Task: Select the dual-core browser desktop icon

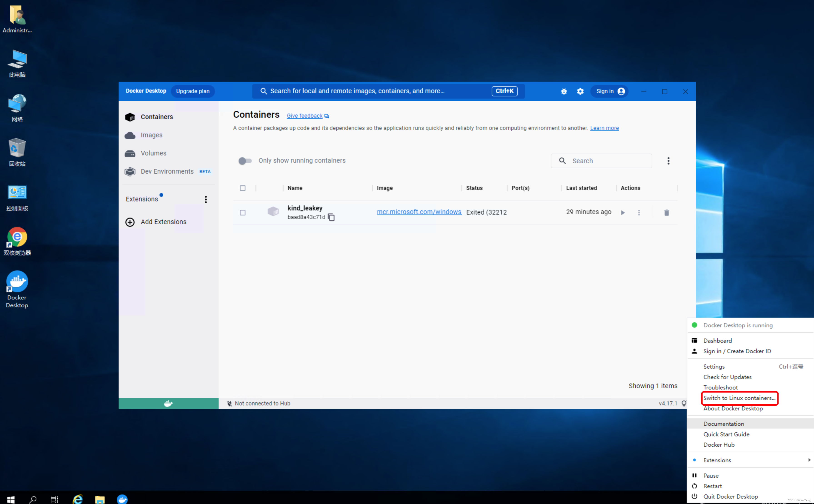Action: 17,241
